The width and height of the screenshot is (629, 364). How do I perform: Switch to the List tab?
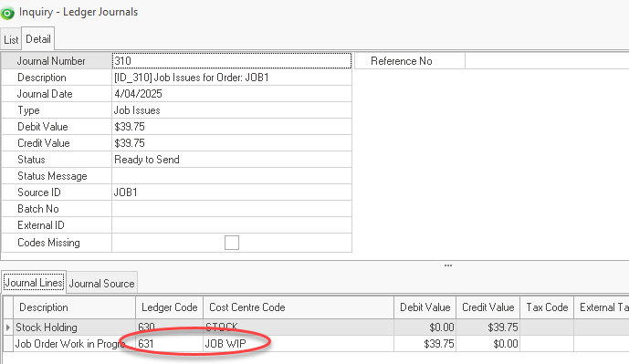(11, 40)
